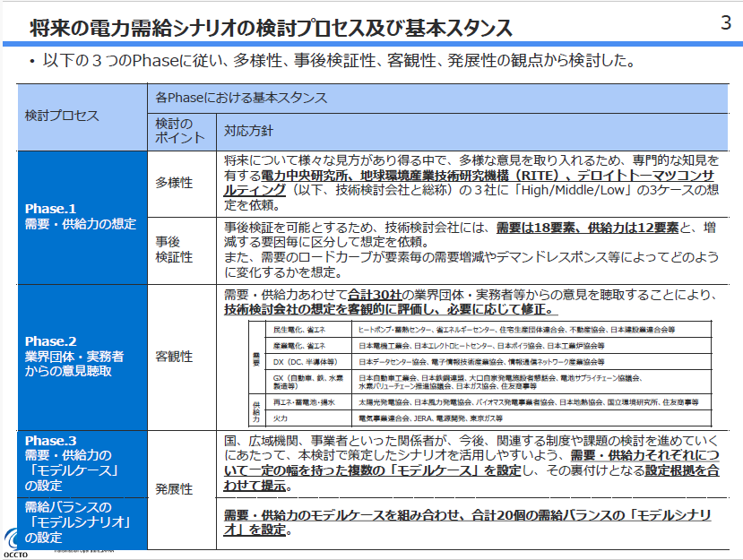
Task: Click the vertical 需要 label in the inner table
Action: click(256, 358)
